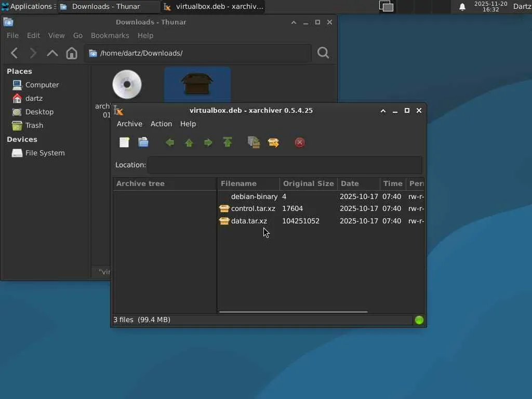Click the Add files icon in xarchiver toolbar

pos(254,142)
